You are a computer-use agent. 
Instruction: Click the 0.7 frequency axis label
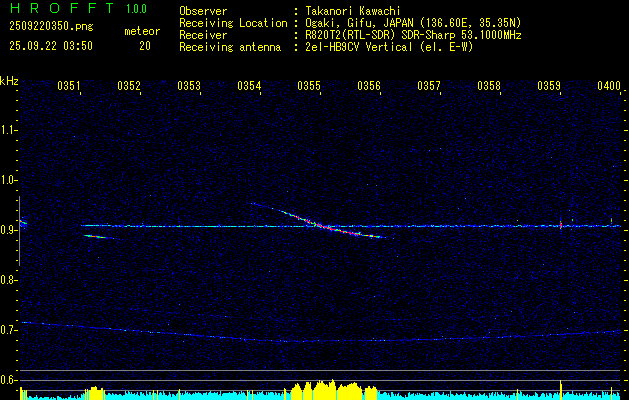(9, 330)
